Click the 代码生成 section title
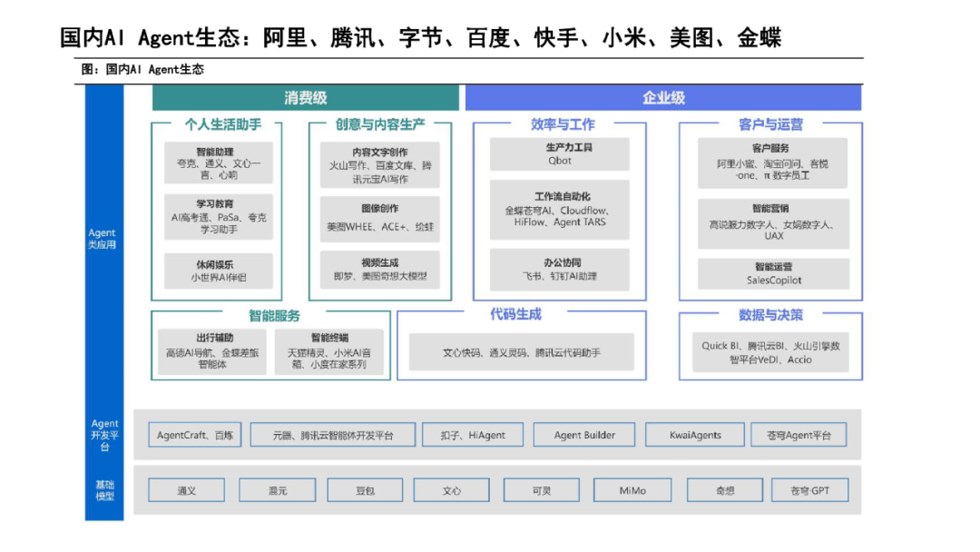This screenshot has width=980, height=552. 515,314
